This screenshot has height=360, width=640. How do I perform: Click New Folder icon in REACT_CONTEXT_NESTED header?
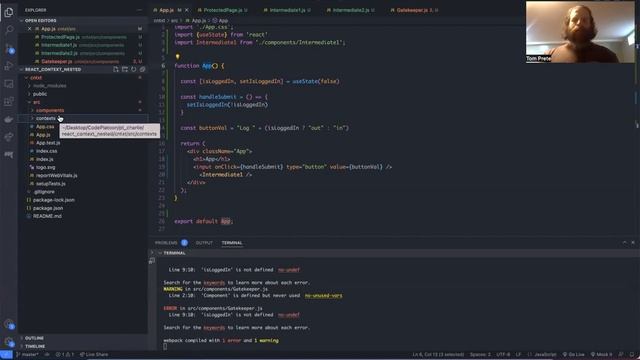(125, 69)
